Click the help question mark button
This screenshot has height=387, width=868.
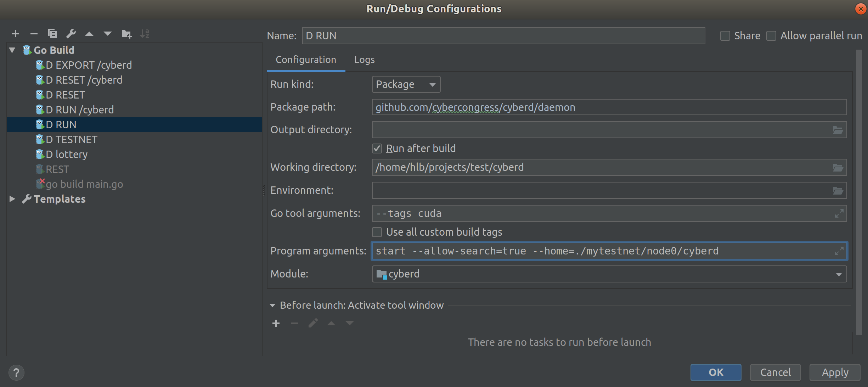16,372
